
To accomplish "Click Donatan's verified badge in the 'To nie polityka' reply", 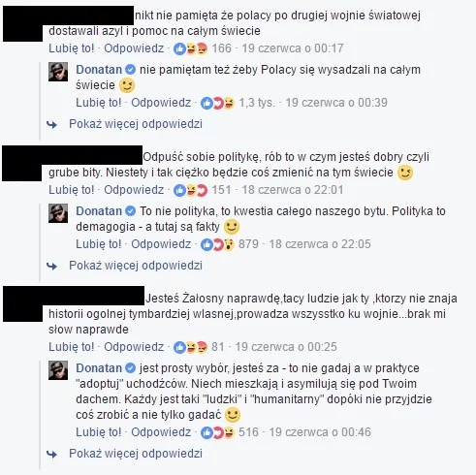I will click(x=130, y=211).
